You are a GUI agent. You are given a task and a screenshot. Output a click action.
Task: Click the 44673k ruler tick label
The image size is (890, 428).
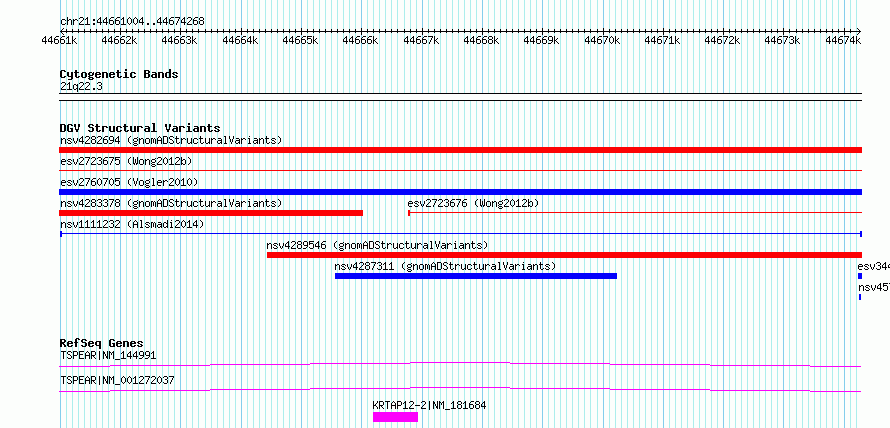(x=783, y=40)
